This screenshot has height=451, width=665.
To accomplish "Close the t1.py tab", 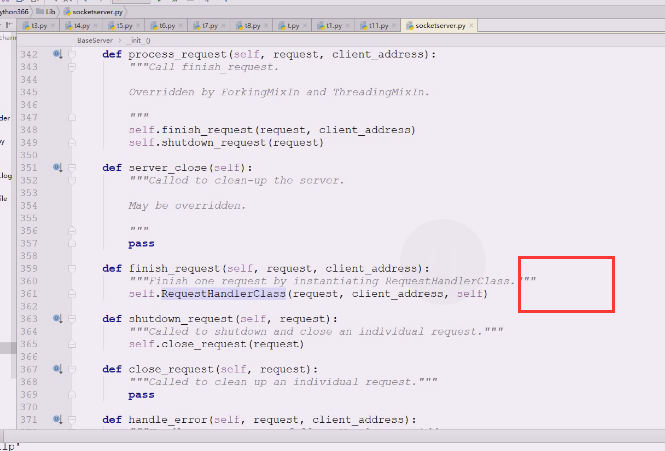I will point(347,26).
